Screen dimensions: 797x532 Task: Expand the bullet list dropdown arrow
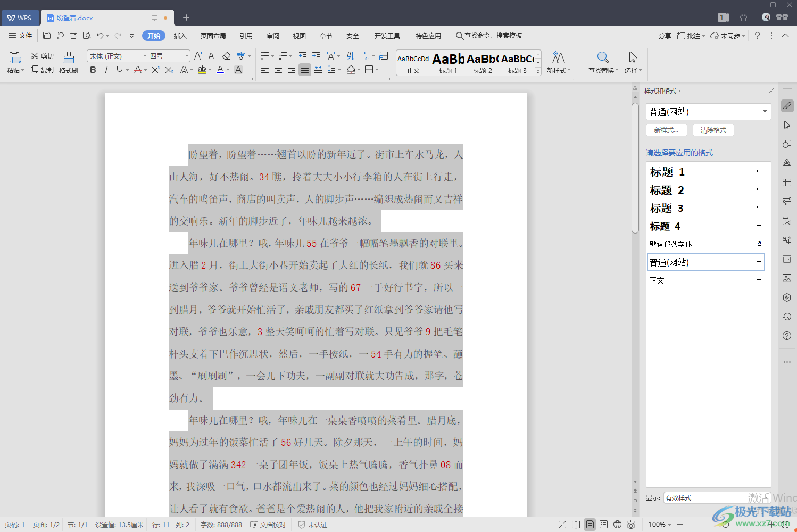273,56
